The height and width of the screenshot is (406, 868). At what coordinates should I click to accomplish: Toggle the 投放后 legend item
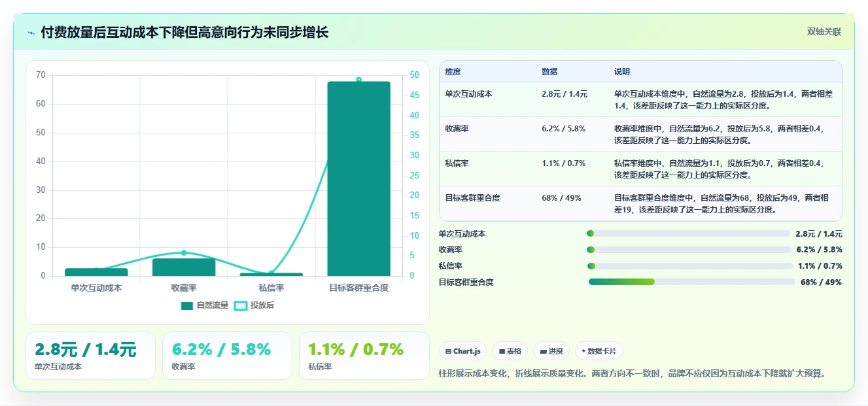coord(254,305)
